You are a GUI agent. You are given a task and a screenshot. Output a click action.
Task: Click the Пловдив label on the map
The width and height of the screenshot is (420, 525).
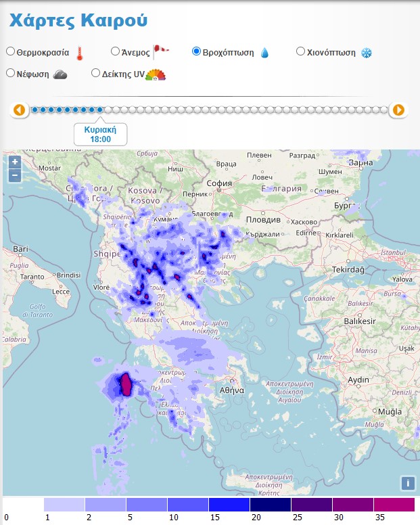[x=263, y=220]
